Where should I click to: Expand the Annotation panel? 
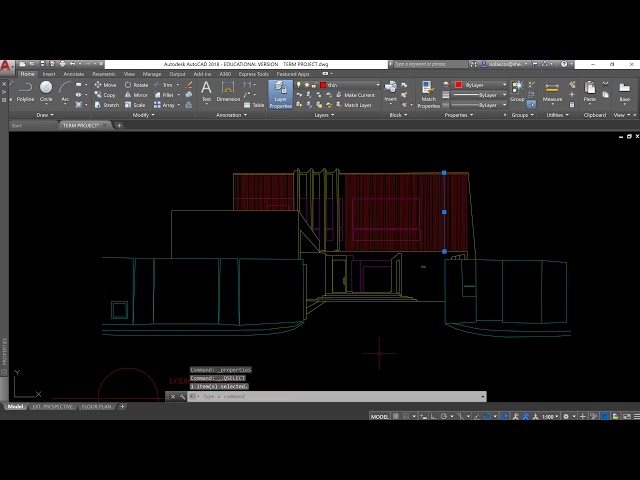coord(231,115)
